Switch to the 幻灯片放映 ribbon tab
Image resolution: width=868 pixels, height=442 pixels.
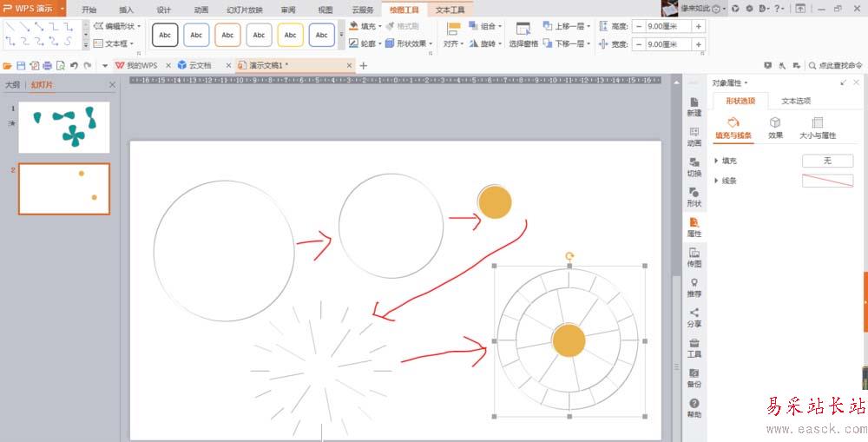pyautogui.click(x=245, y=10)
